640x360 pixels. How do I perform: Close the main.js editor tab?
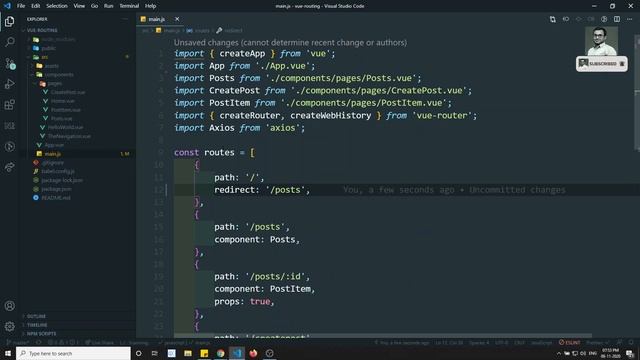tap(177, 19)
